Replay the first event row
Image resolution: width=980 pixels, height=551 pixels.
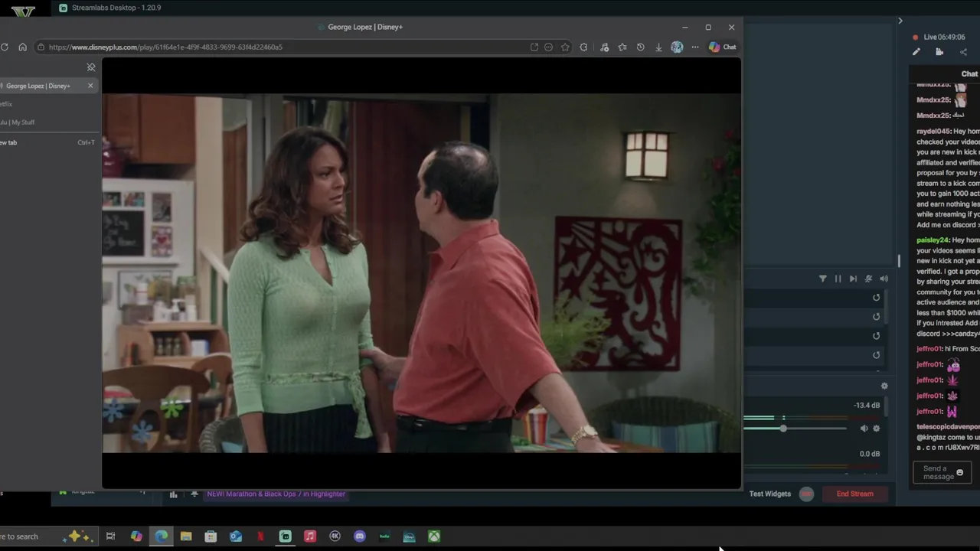(877, 298)
